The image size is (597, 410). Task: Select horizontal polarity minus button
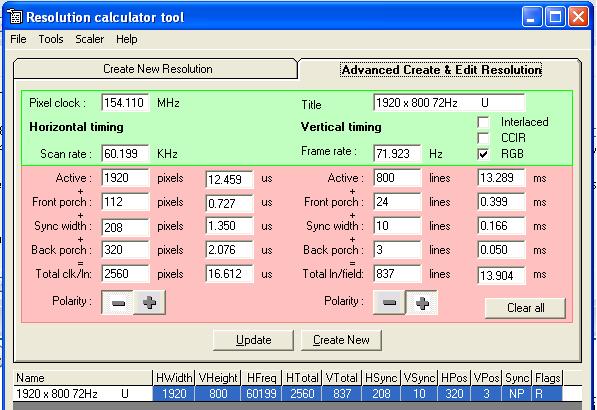pos(118,303)
